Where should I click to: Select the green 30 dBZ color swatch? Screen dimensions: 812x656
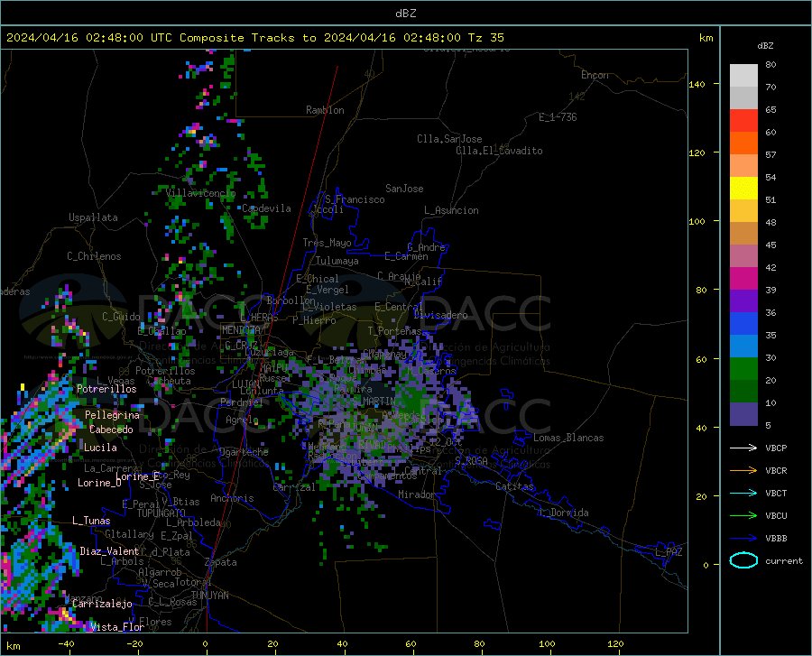(x=743, y=369)
